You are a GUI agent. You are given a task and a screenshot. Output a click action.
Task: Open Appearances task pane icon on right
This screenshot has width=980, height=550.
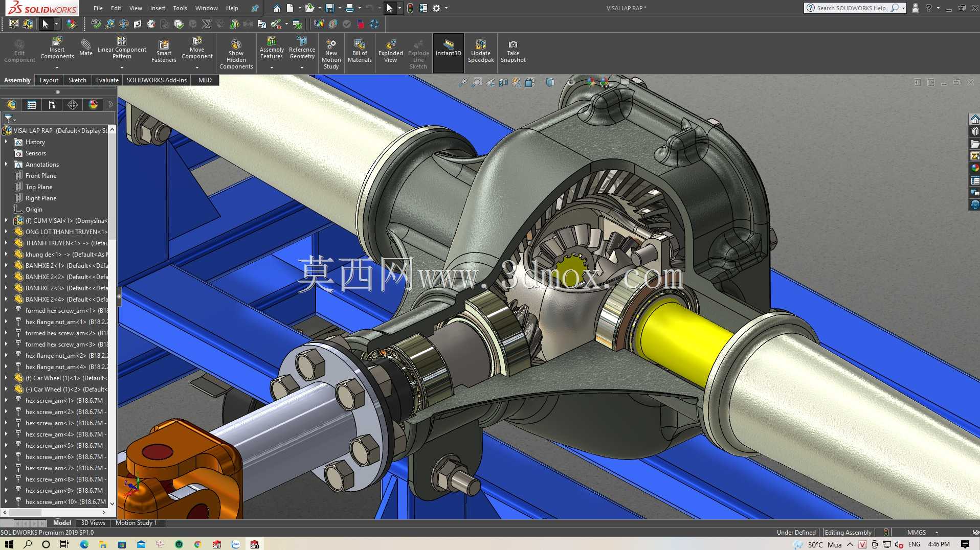(975, 168)
